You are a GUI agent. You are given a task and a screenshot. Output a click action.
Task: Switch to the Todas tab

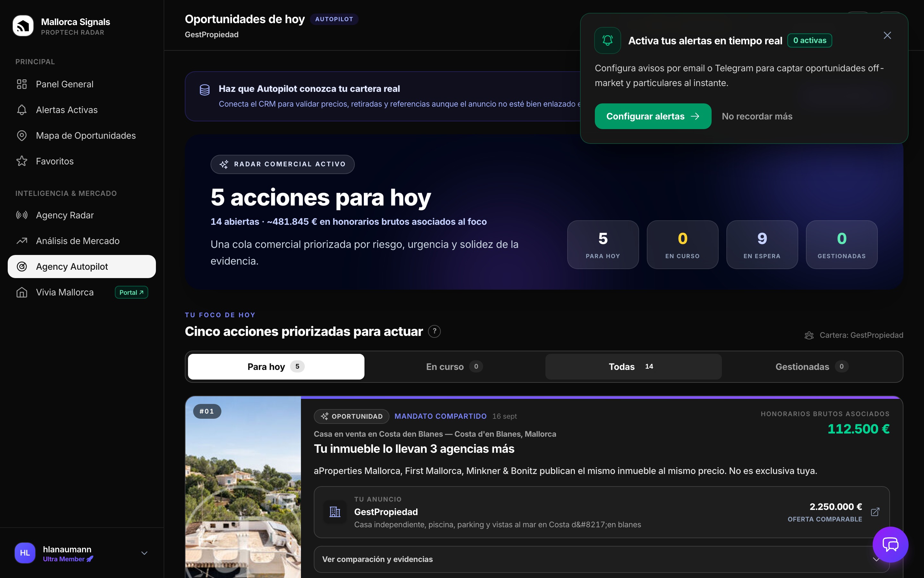click(x=633, y=367)
